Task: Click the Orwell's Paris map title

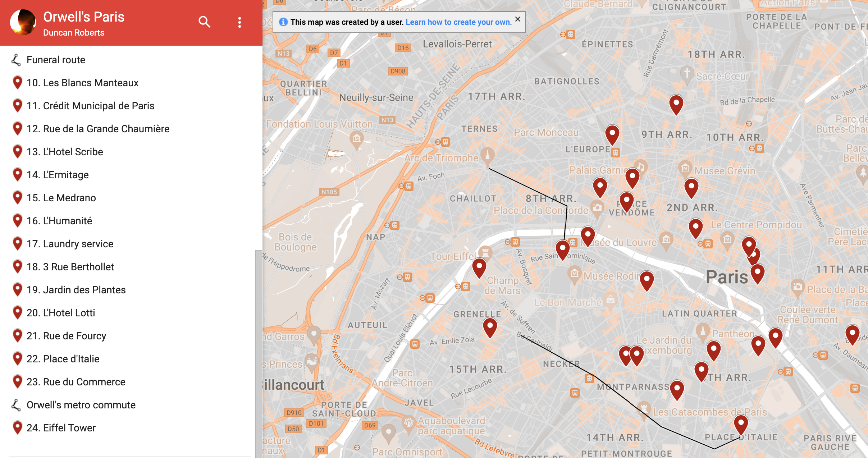Action: [84, 17]
